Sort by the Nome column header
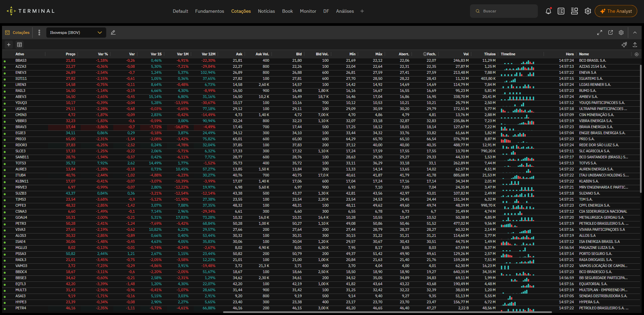Image resolution: width=644 pixels, height=315 pixels. point(584,54)
